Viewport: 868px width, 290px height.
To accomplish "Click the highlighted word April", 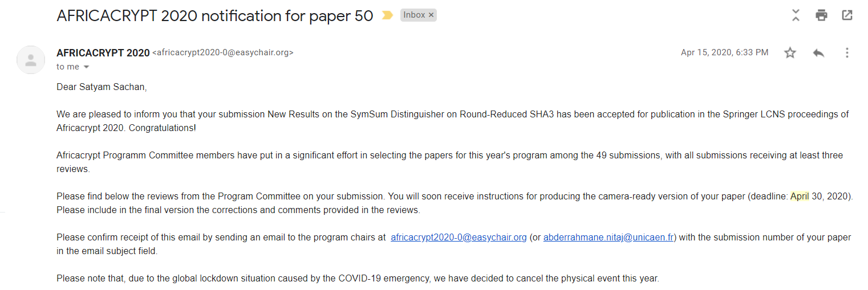I will [800, 197].
